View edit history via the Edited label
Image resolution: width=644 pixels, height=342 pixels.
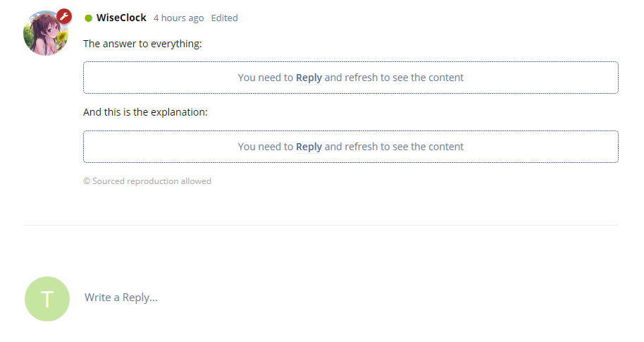(x=224, y=18)
